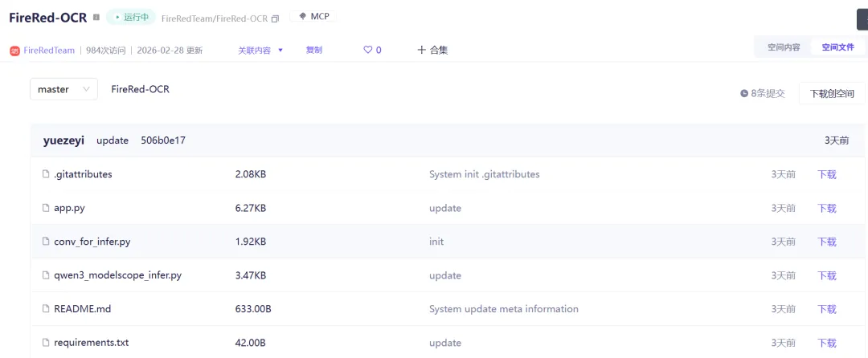
Task: Click the 'update' commit message in header row
Action: [113, 140]
